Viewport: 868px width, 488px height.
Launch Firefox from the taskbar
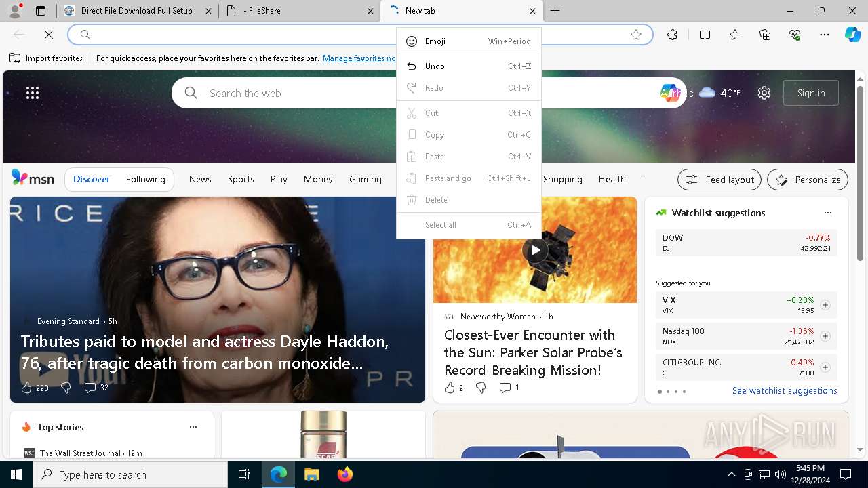pyautogui.click(x=345, y=474)
